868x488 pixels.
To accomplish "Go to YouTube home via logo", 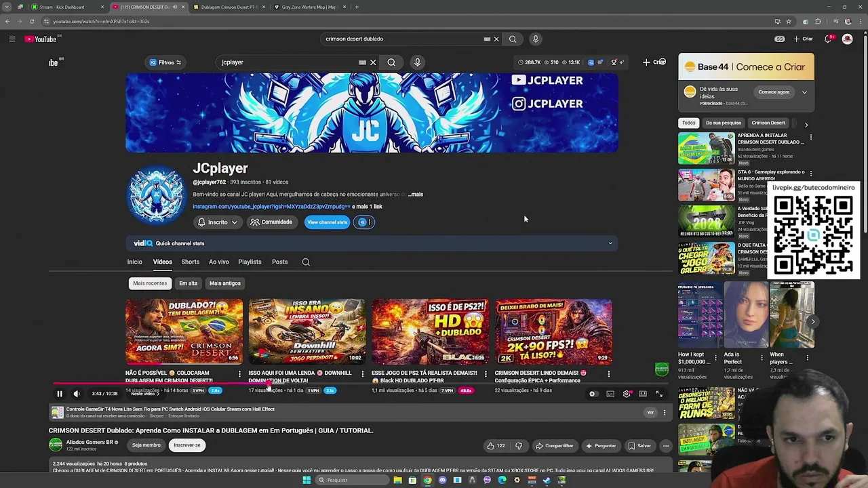I will point(41,39).
